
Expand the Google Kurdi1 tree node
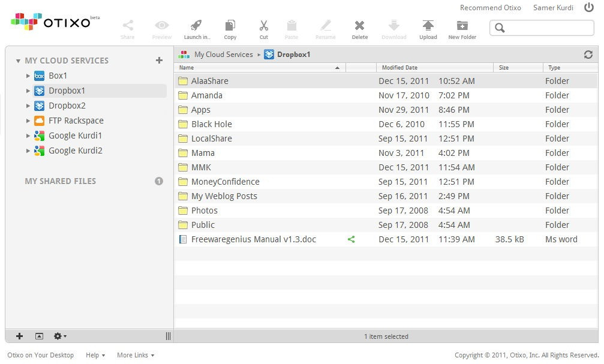pos(28,136)
